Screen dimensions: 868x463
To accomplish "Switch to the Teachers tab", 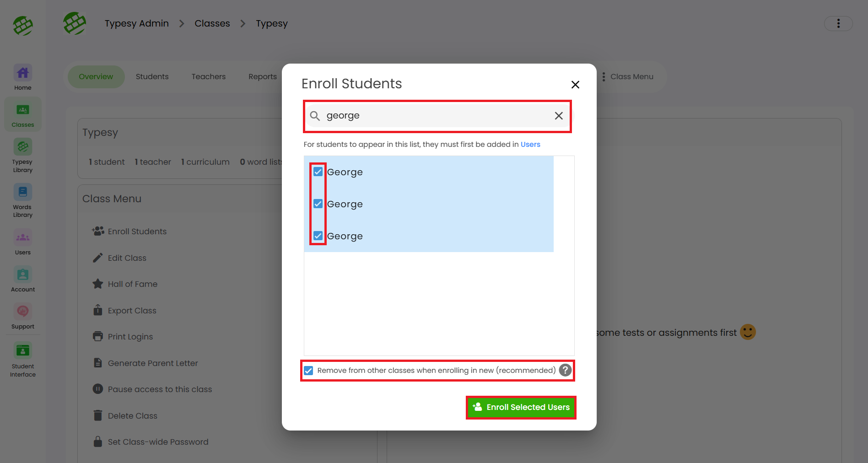I will (x=209, y=77).
